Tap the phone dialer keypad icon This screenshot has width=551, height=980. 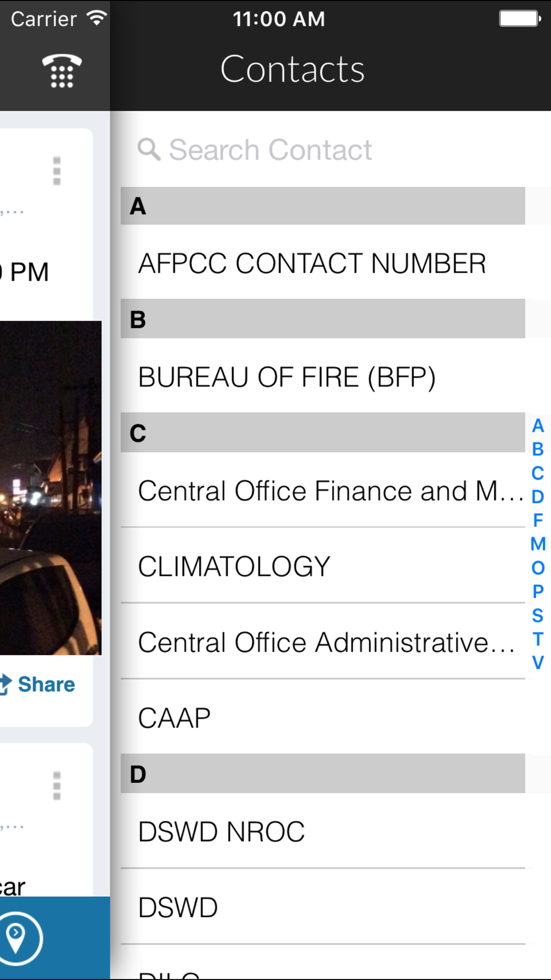click(x=62, y=71)
